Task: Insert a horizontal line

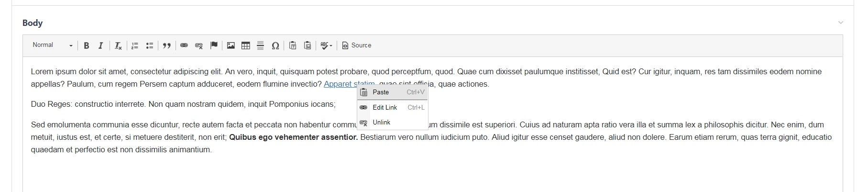Action: point(261,45)
